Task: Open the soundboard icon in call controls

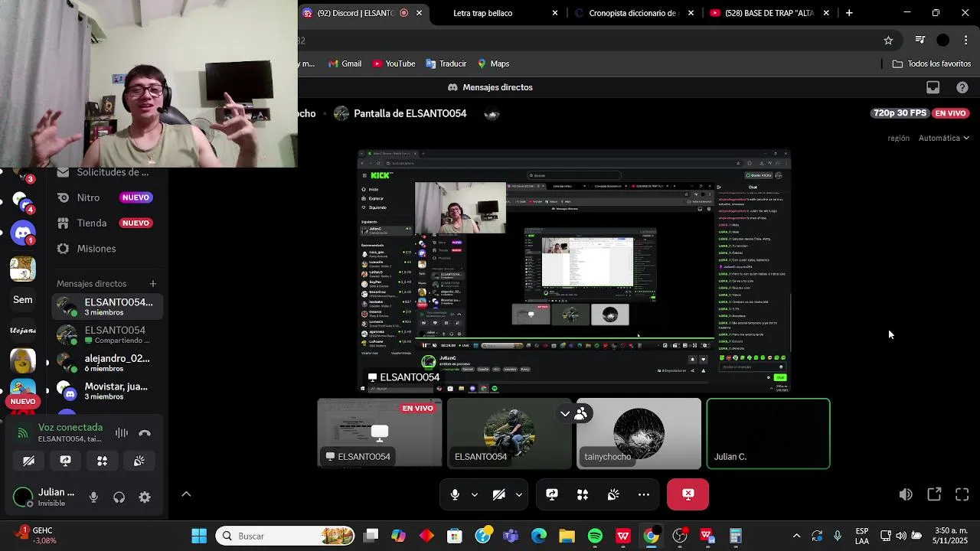Action: click(613, 494)
